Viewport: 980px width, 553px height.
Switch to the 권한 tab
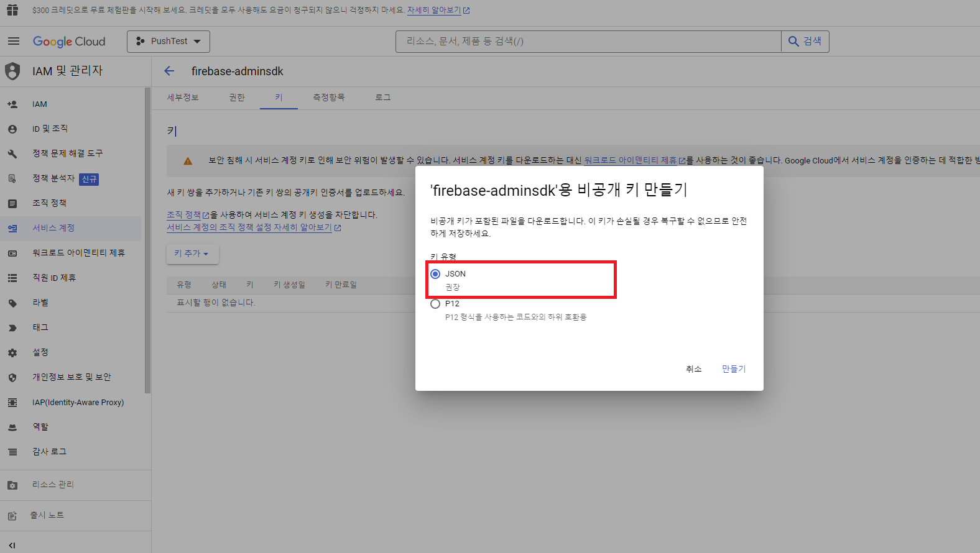[237, 98]
